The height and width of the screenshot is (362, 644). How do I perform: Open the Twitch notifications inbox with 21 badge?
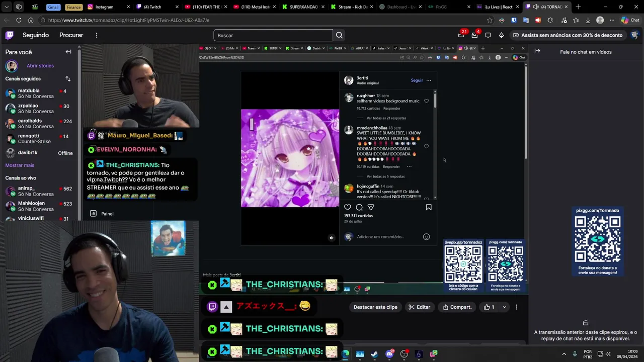pyautogui.click(x=461, y=35)
